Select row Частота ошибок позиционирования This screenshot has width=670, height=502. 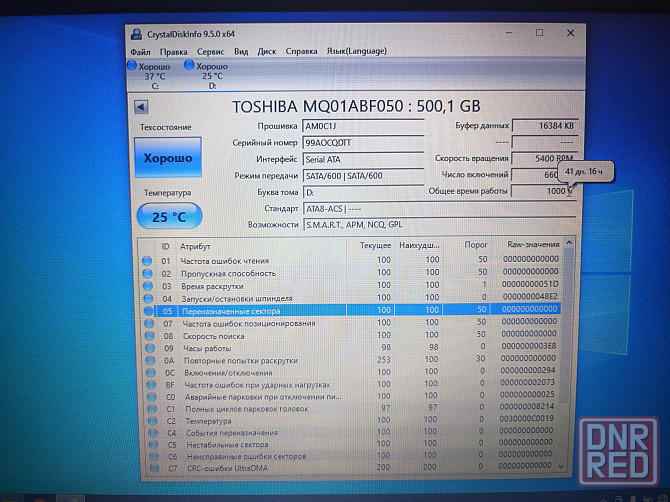click(351, 323)
